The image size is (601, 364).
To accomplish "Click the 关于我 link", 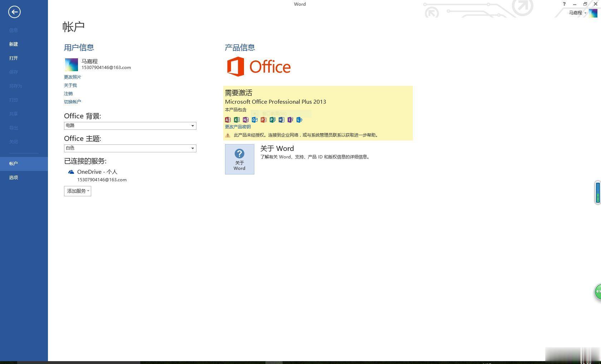I will tap(70, 85).
